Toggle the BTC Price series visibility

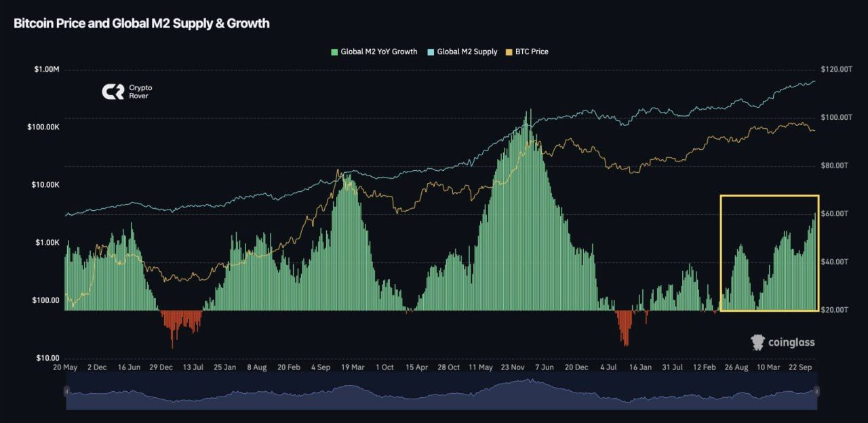coord(532,52)
